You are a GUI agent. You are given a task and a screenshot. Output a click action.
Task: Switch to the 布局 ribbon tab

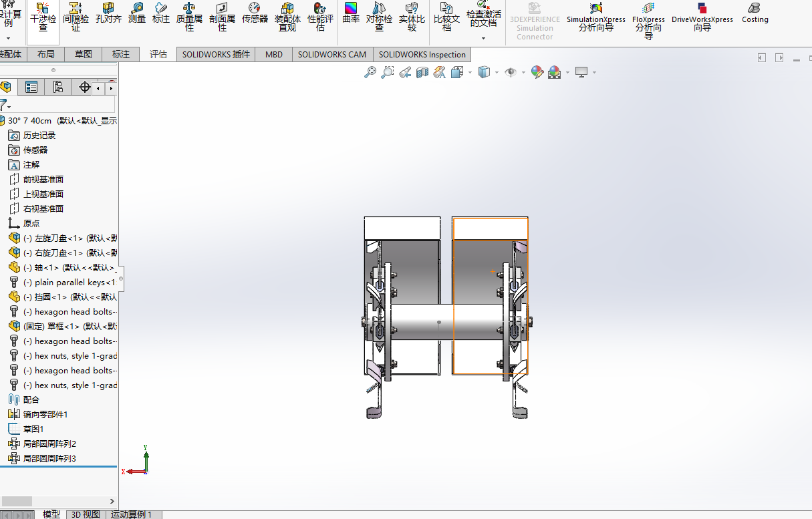46,54
